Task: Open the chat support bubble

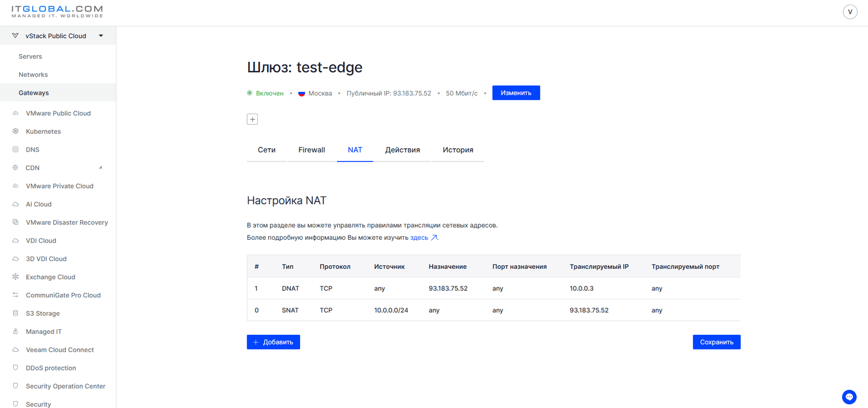Action: coord(849,397)
